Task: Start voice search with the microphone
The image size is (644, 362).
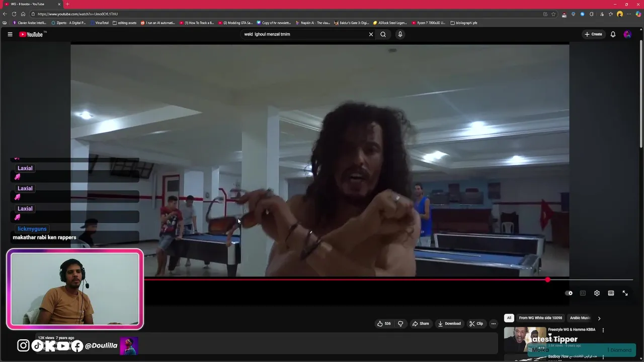Action: (400, 34)
